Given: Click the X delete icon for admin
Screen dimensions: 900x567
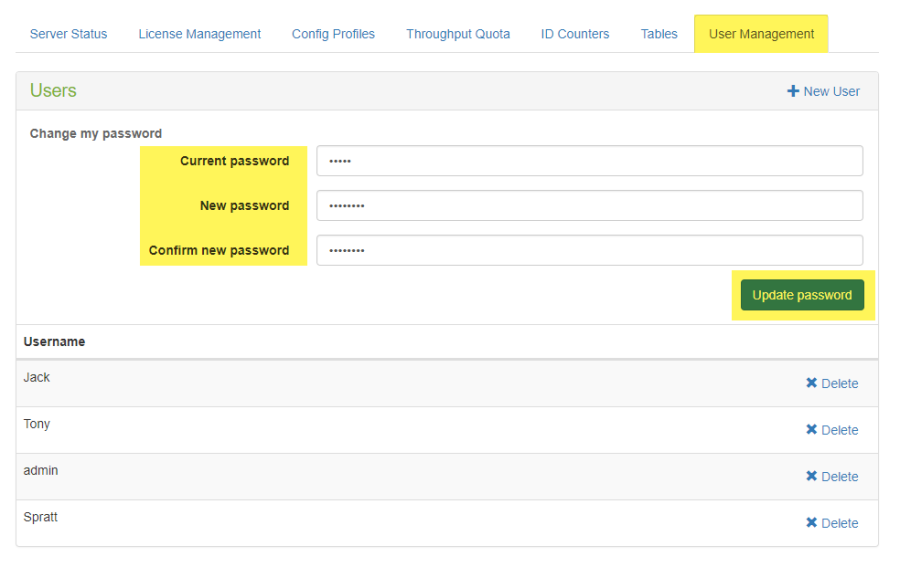Looking at the screenshot, I should pyautogui.click(x=812, y=476).
